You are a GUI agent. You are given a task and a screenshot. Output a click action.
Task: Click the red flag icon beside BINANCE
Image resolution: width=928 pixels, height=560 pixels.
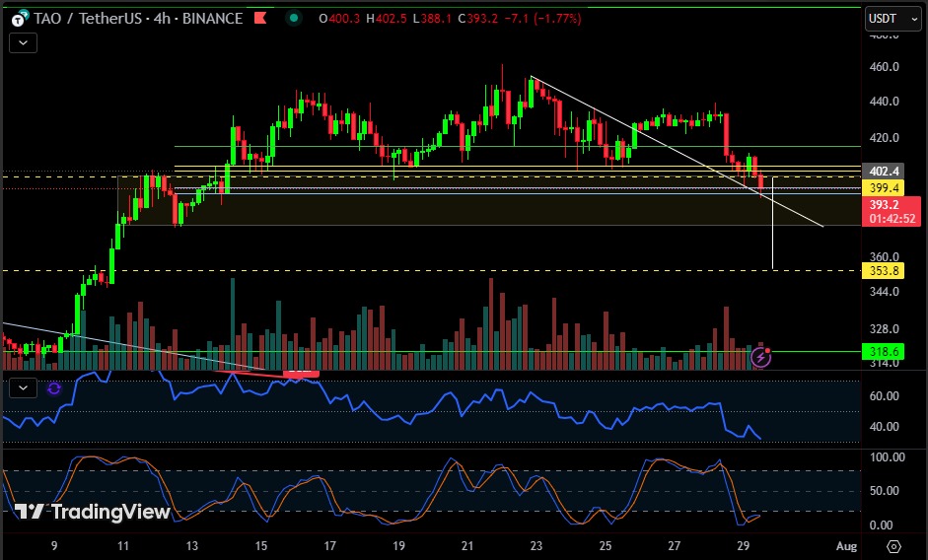pyautogui.click(x=259, y=19)
